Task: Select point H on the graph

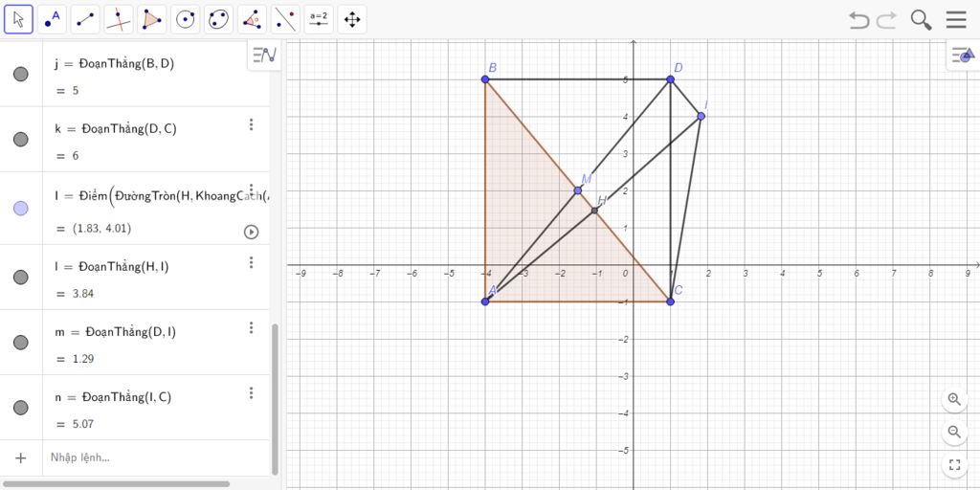Action: click(x=594, y=210)
